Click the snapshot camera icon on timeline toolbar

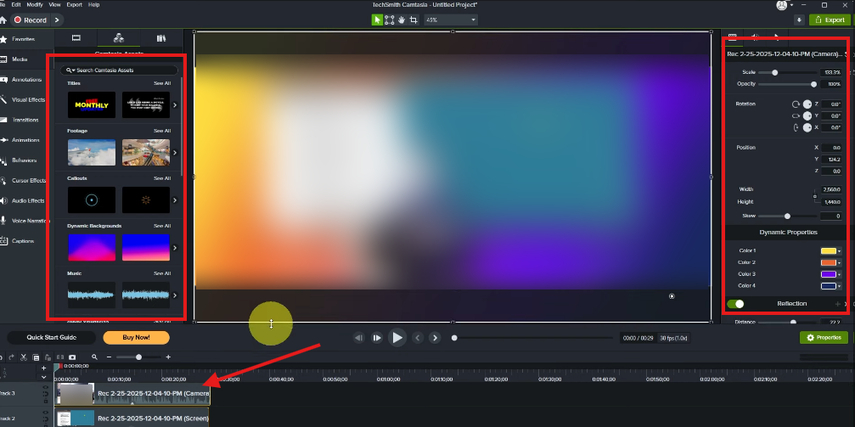tap(72, 357)
